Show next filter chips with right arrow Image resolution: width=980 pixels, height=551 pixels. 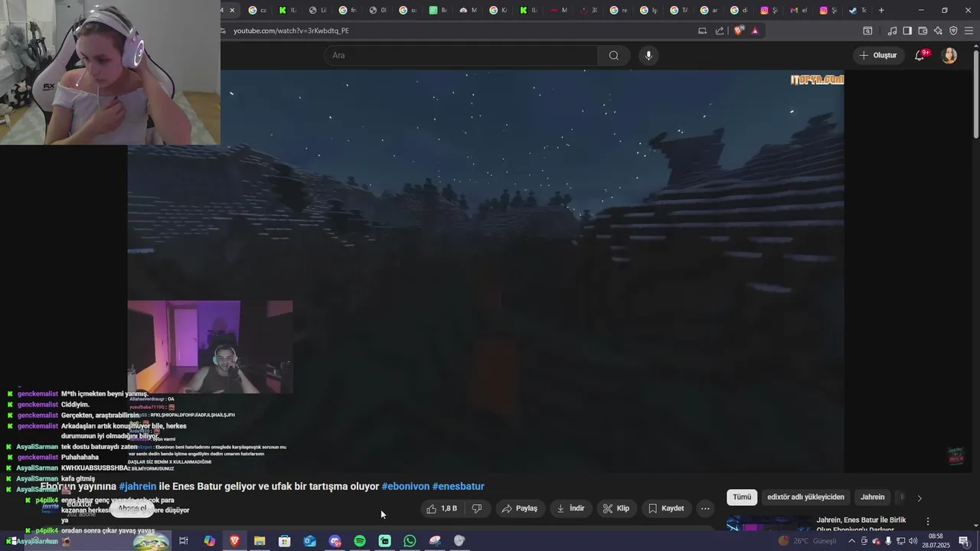[x=920, y=497]
